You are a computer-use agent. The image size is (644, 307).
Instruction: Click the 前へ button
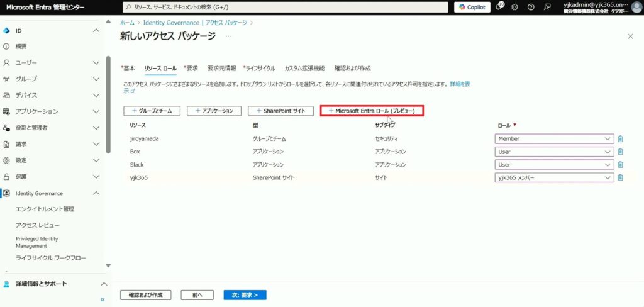(x=197, y=295)
